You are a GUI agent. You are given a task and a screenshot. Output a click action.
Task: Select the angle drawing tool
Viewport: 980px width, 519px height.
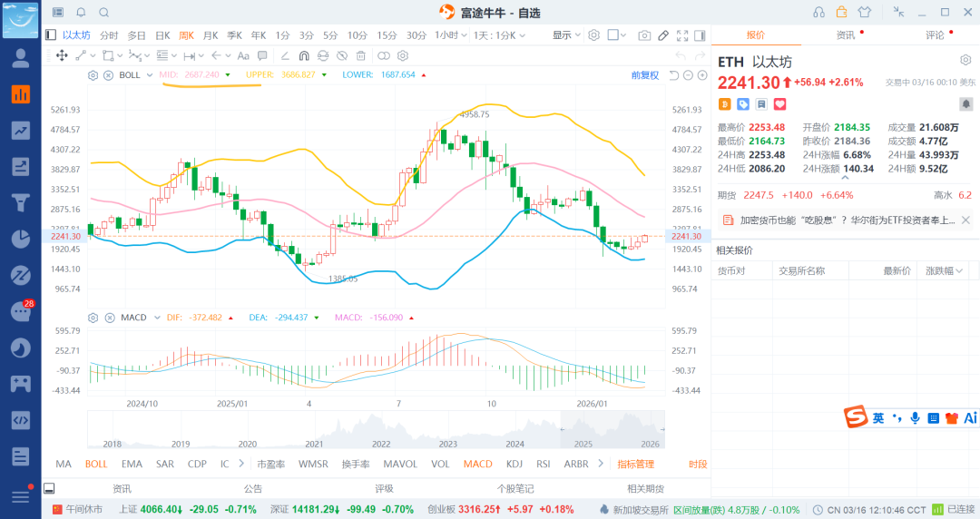point(286,55)
